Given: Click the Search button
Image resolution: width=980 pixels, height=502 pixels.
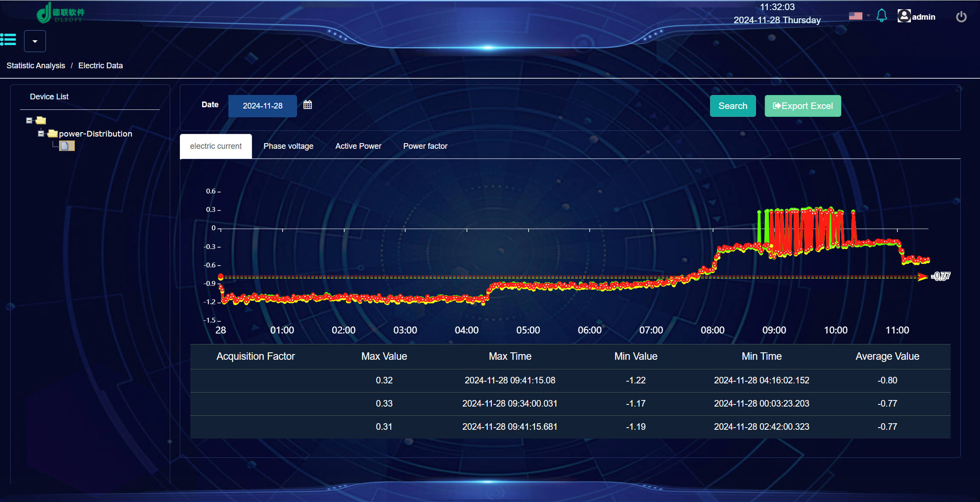Looking at the screenshot, I should (x=732, y=106).
